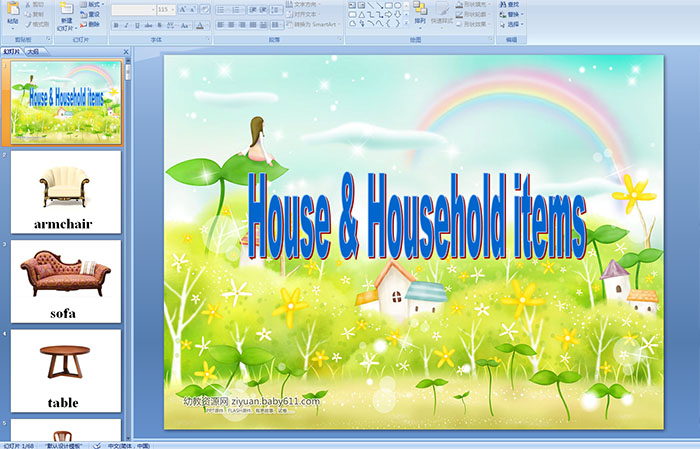The height and width of the screenshot is (449, 700).
Task: Close the slides thumbnail pane
Action: [x=126, y=52]
